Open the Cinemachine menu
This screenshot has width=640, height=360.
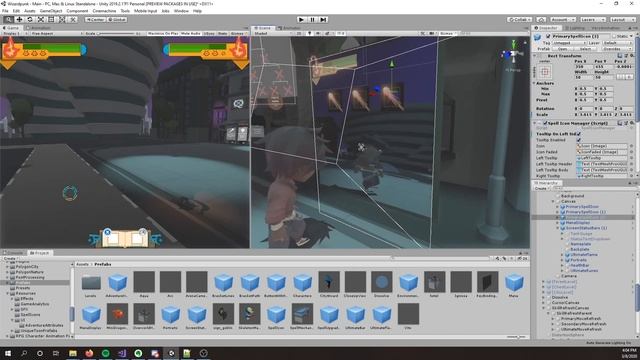coord(104,11)
